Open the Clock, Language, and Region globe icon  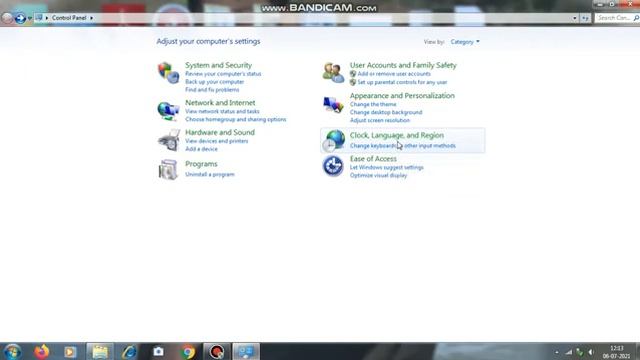coord(333,140)
